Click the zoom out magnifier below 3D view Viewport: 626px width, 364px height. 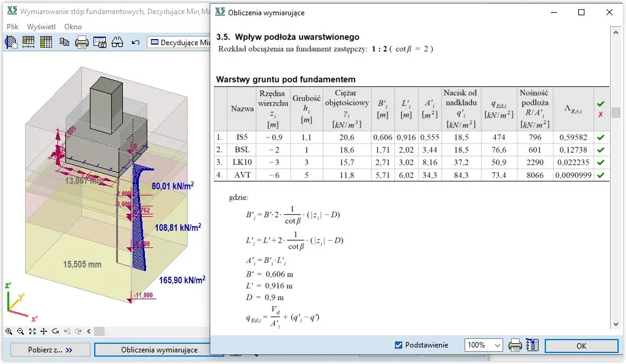click(21, 331)
